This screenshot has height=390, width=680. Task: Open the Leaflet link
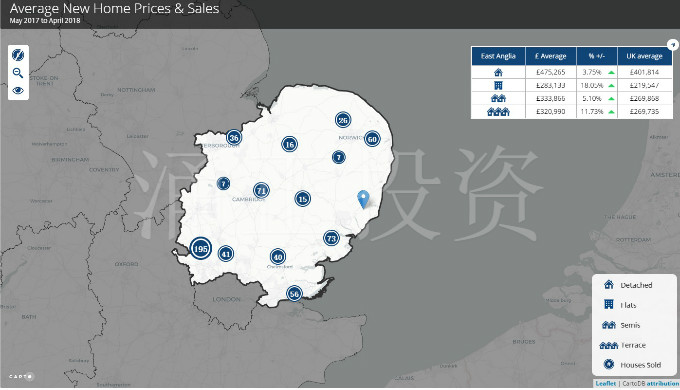605,383
